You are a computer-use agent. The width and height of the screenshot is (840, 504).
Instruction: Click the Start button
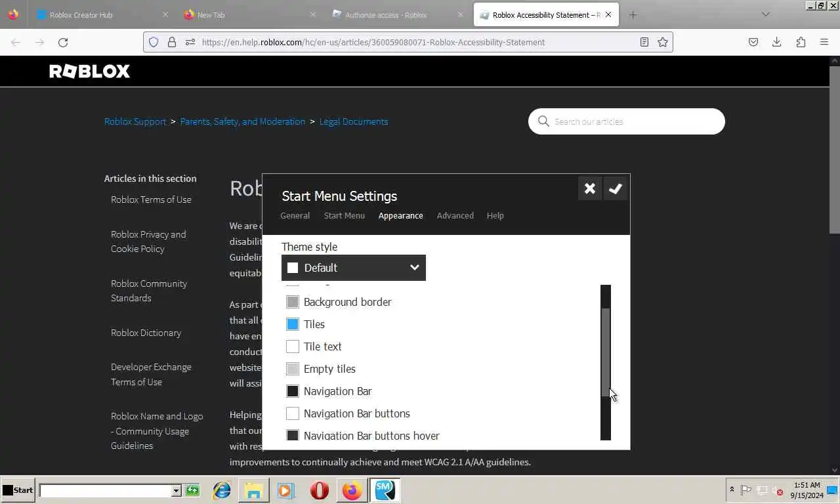18,490
